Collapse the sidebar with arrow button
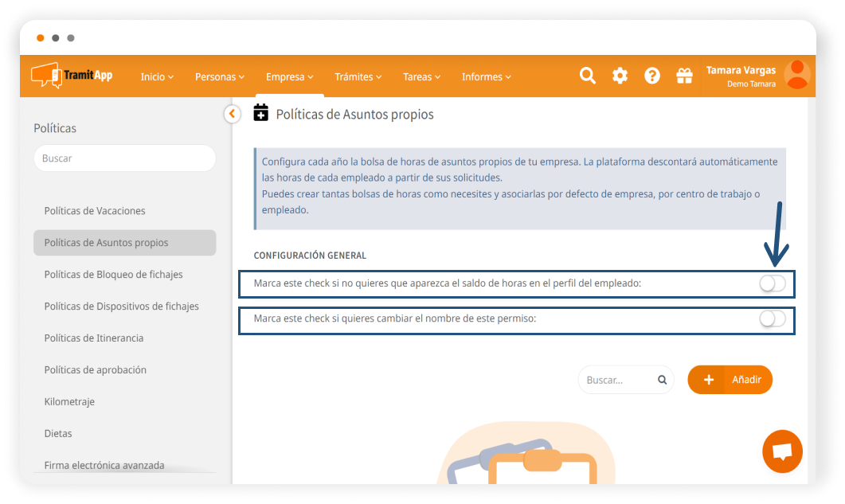Image resolution: width=845 pixels, height=504 pixels. (x=232, y=114)
